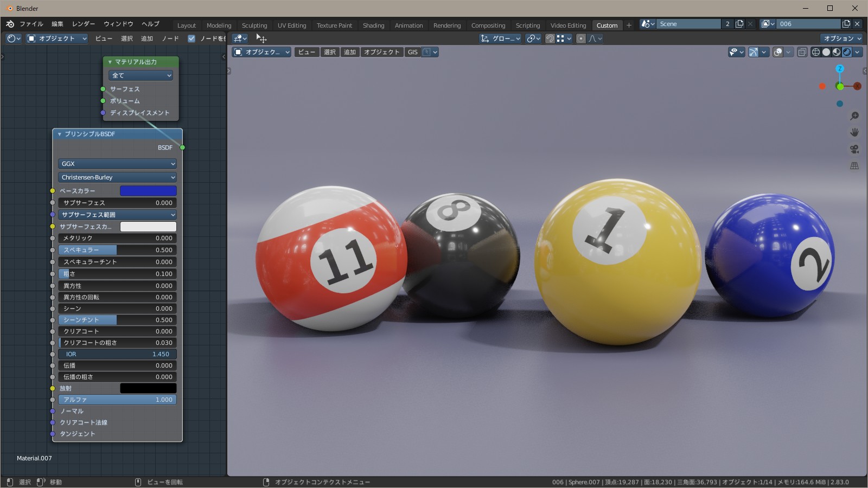Expand the サブサーフェス範囲 dropdown
Screen dimensions: 868x488
point(117,215)
